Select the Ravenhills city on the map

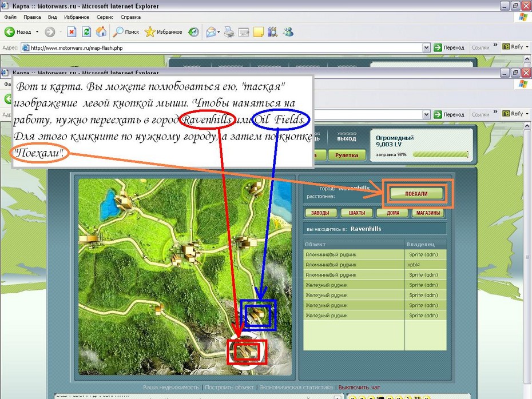247,351
